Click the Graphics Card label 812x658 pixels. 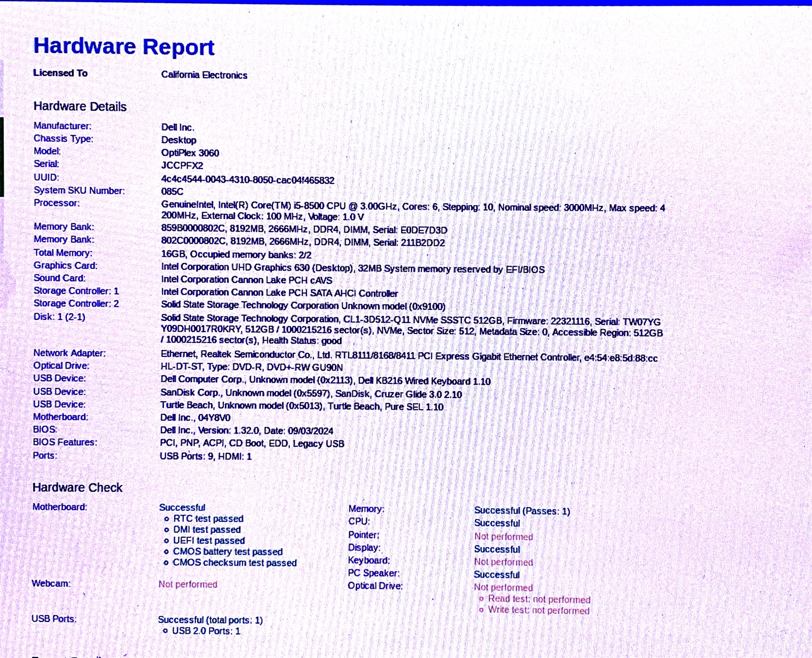coord(65,266)
